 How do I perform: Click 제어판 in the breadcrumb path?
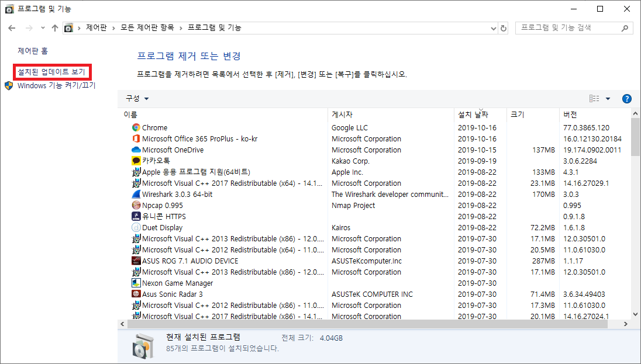[96, 28]
